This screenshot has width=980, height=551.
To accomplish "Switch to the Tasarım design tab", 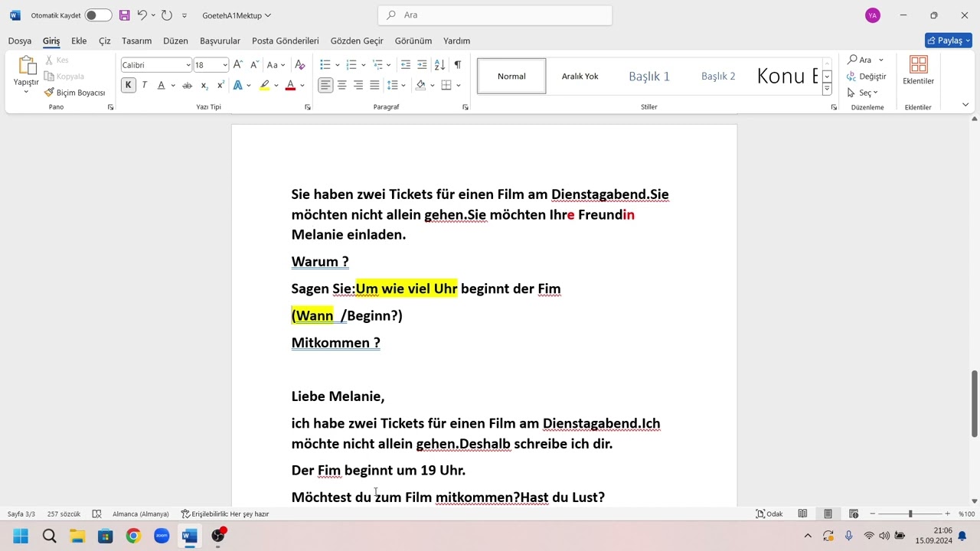I will [x=136, y=41].
